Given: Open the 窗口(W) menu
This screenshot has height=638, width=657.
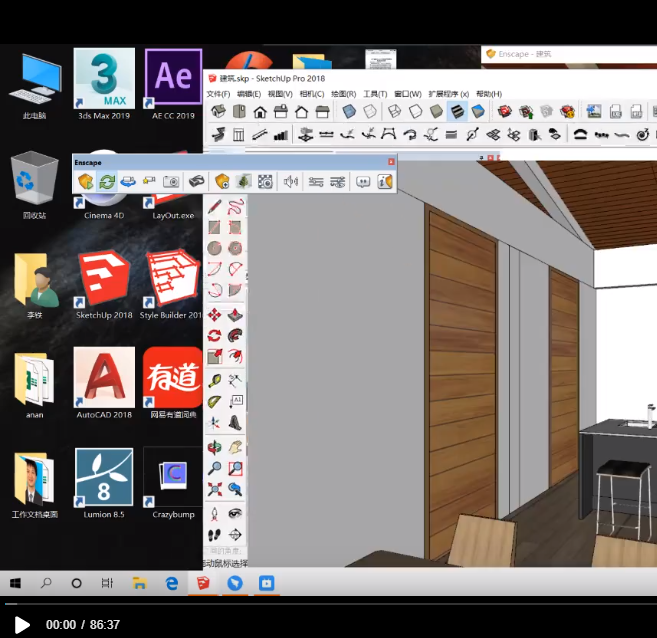Looking at the screenshot, I should (x=408, y=94).
